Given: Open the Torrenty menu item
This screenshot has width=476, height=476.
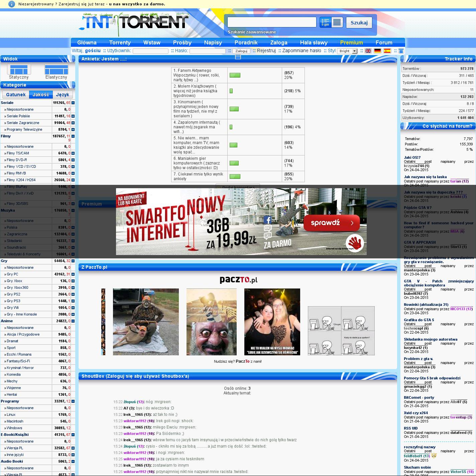Looking at the screenshot, I should (120, 42).
